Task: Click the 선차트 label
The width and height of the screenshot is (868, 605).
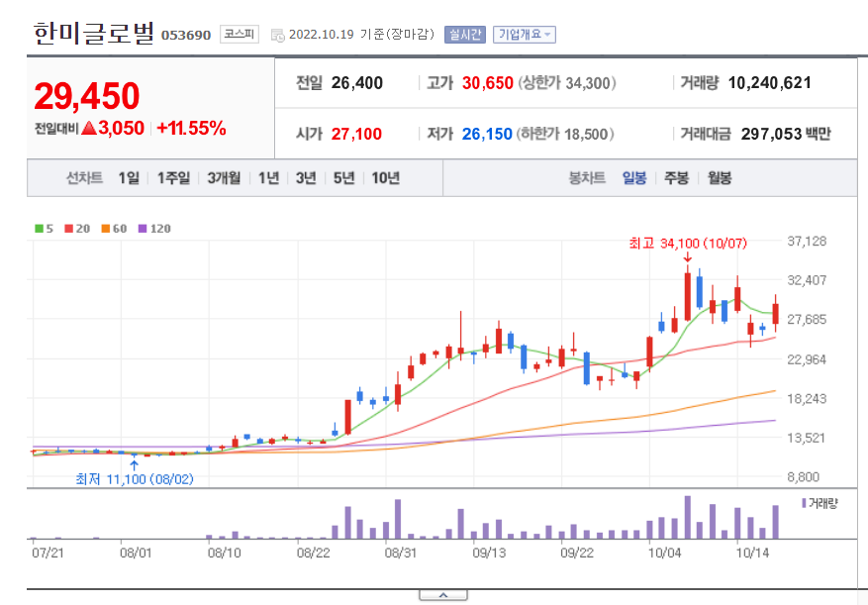Action: (84, 178)
